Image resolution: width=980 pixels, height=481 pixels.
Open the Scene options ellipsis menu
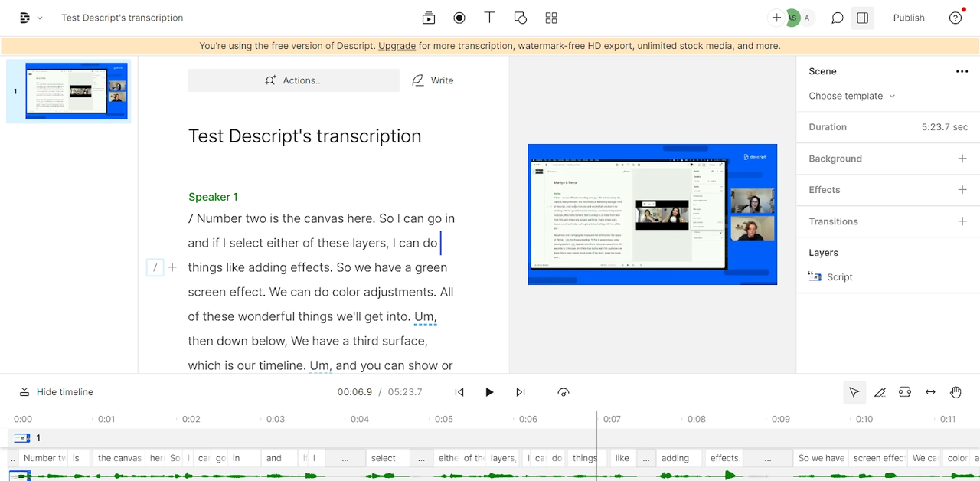962,71
